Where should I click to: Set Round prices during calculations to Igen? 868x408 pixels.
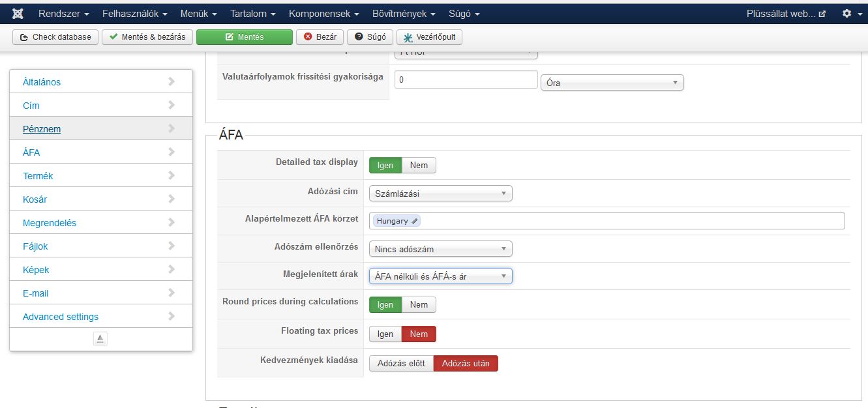[x=385, y=304]
